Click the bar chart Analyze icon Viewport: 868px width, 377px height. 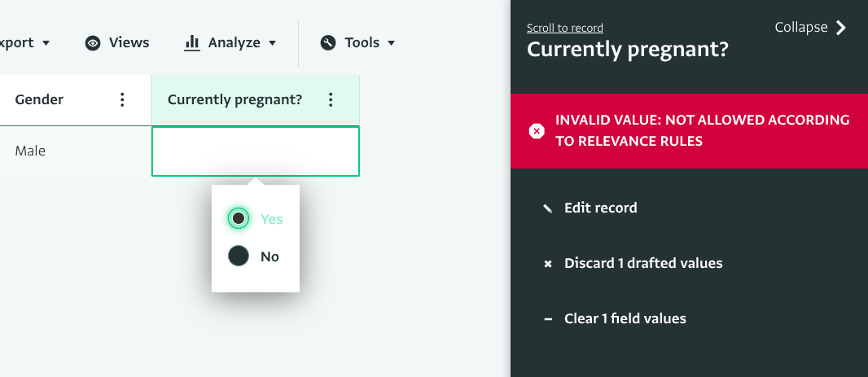[191, 42]
